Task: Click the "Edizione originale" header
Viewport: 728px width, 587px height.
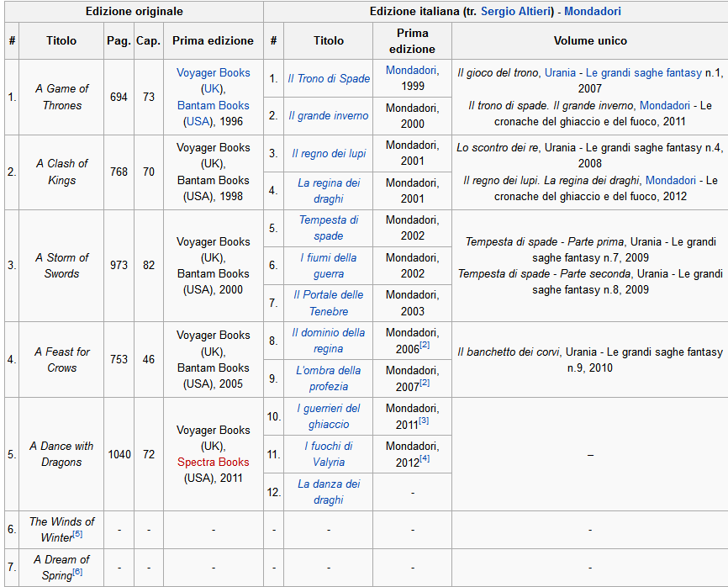Action: click(x=135, y=12)
